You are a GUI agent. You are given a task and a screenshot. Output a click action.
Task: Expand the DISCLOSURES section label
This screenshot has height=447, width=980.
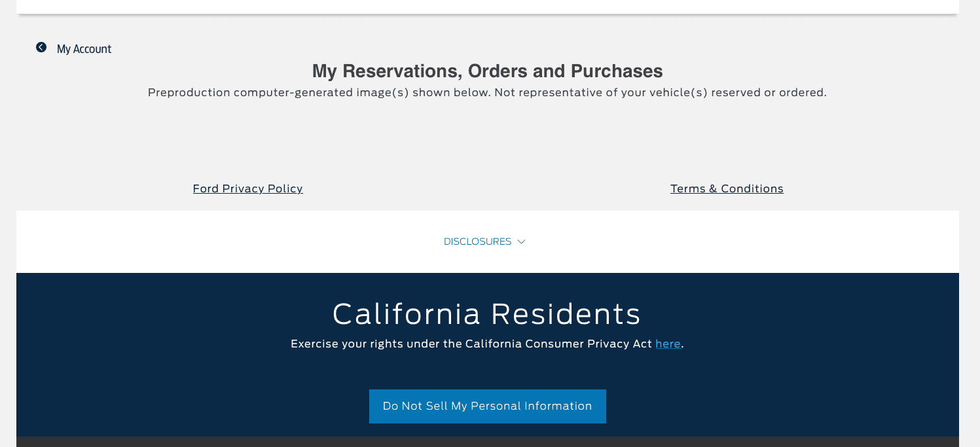click(477, 241)
